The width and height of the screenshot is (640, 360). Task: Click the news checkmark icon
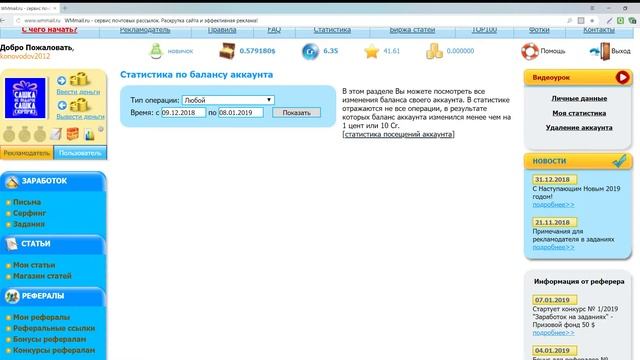(620, 161)
